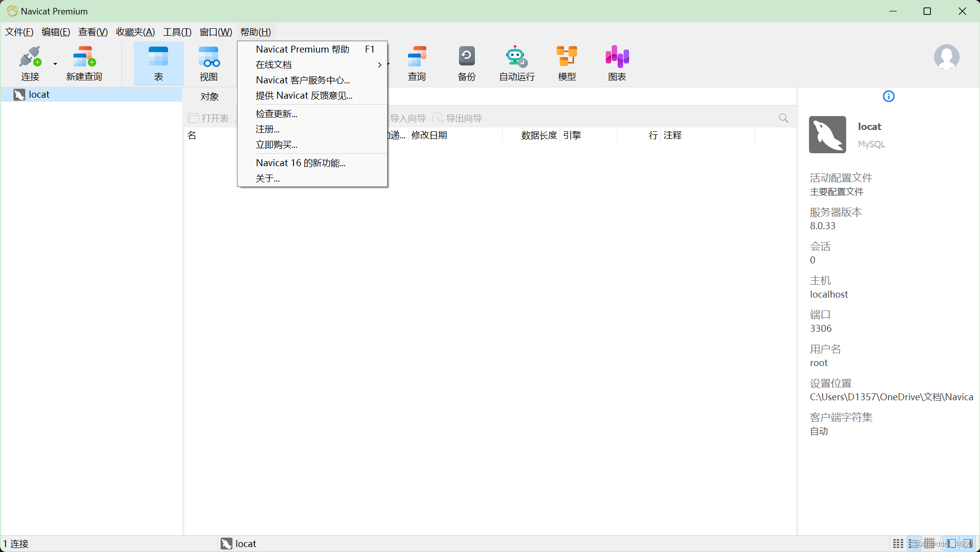The height and width of the screenshot is (552, 980).
Task: Click the 导入向导 (Import Wizard) button
Action: [x=408, y=118]
